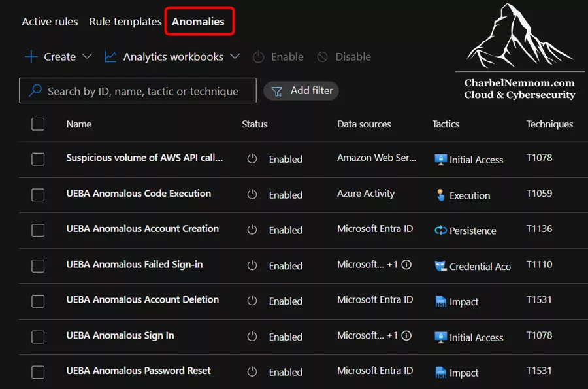Viewport: 588px width, 389px height.
Task: Click power status icon in Password Reset row
Action: pyautogui.click(x=252, y=372)
